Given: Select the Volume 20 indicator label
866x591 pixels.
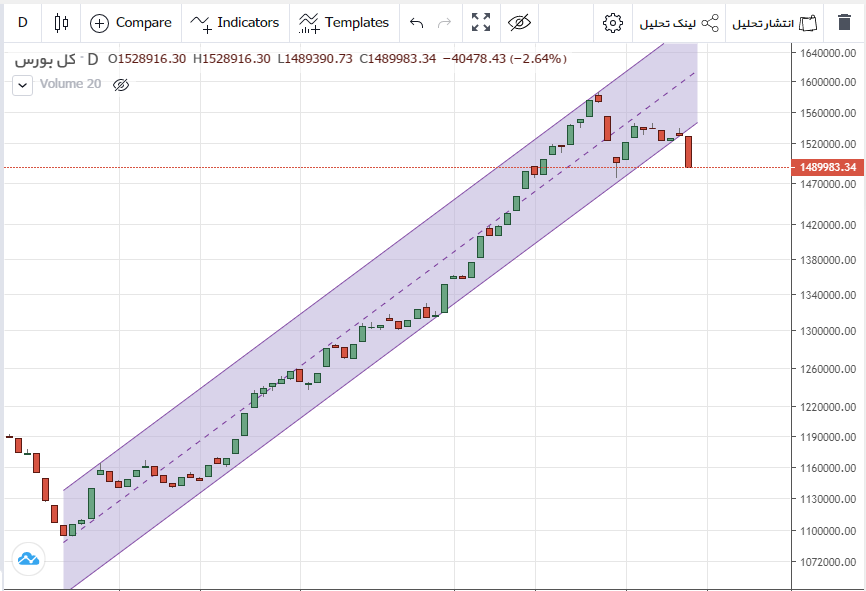Looking at the screenshot, I should click(70, 84).
